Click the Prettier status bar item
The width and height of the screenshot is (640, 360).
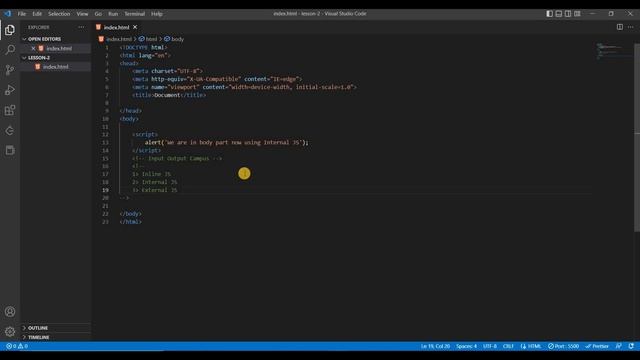click(597, 346)
